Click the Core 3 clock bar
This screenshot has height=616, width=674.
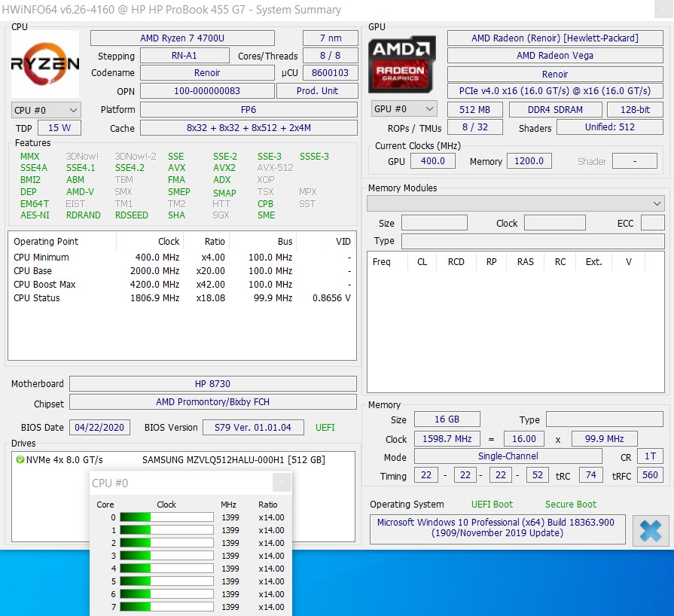coord(166,556)
